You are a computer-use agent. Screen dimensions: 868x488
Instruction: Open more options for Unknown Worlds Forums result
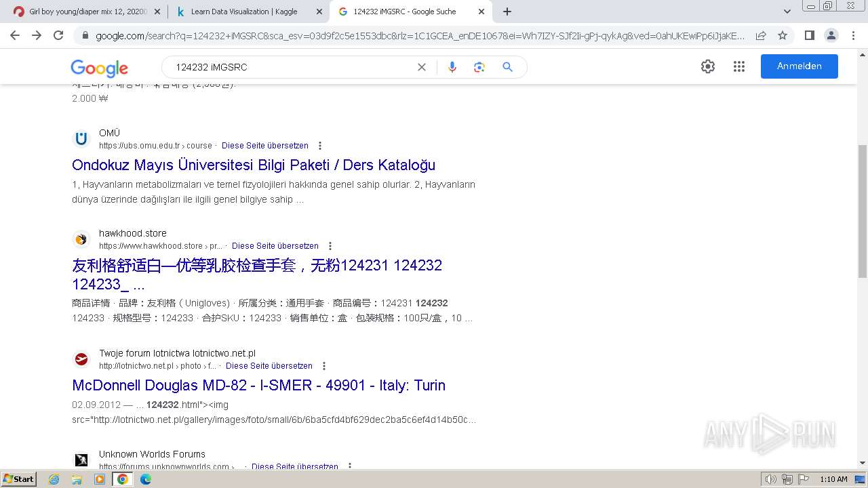[350, 466]
